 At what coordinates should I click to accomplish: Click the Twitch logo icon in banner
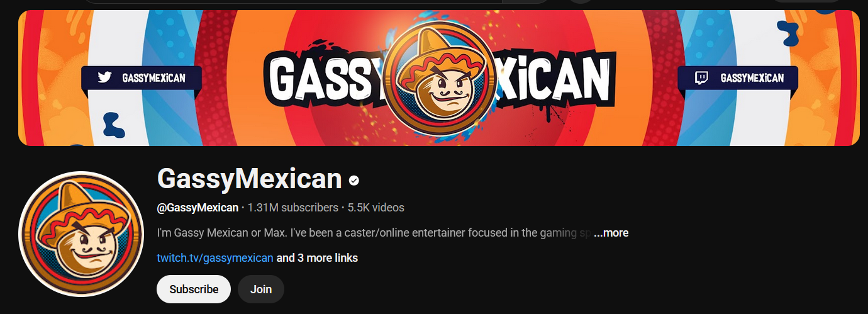701,78
